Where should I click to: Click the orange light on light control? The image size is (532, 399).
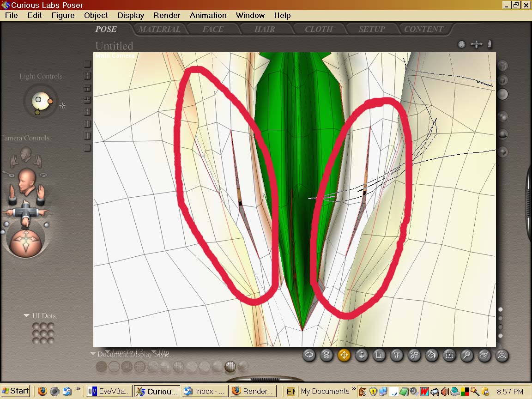pyautogui.click(x=50, y=101)
